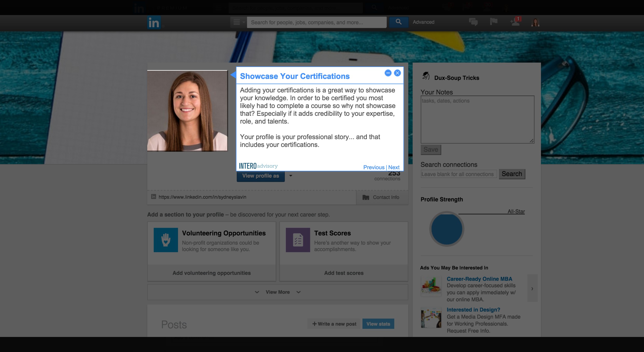Click the profile avatar in navigation bar

tap(535, 22)
